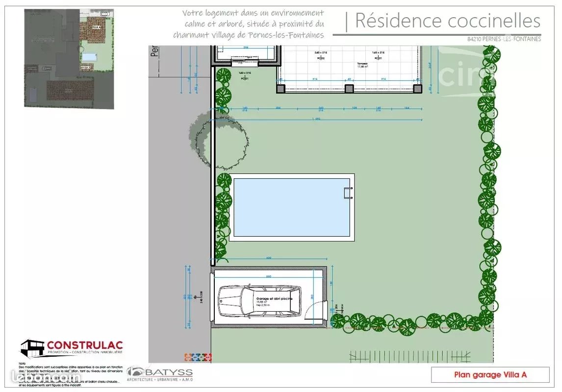
Task: Click the pool ladder symbol
Action: (348, 193)
